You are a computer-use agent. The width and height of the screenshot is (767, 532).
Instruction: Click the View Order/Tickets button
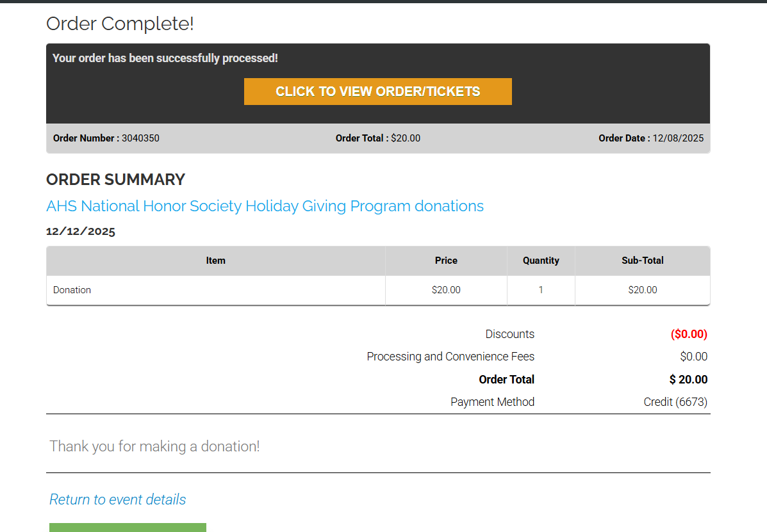(377, 92)
